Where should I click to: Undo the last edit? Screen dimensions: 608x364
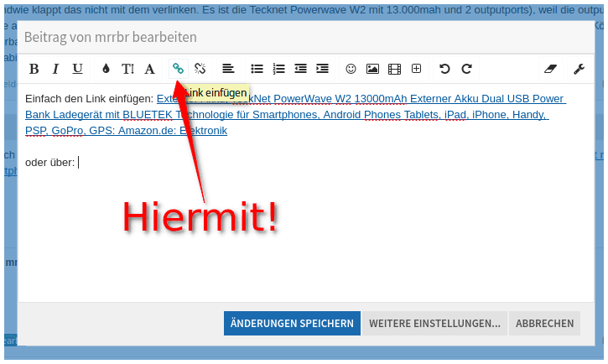pyautogui.click(x=444, y=69)
